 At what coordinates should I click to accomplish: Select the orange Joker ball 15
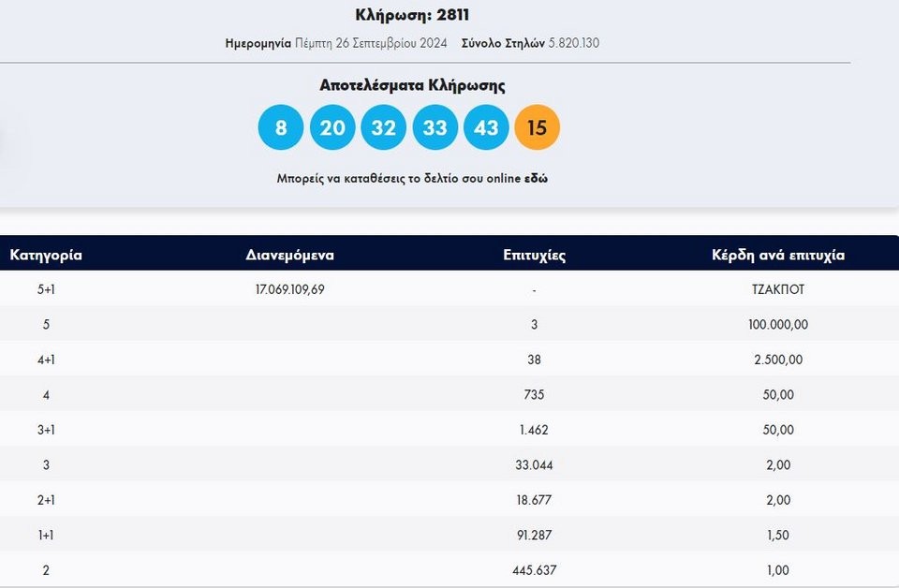(537, 127)
